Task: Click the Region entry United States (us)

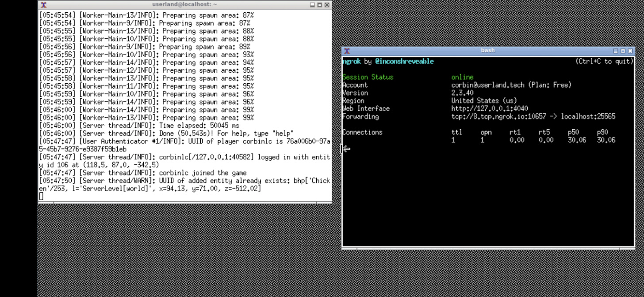Action: [483, 100]
